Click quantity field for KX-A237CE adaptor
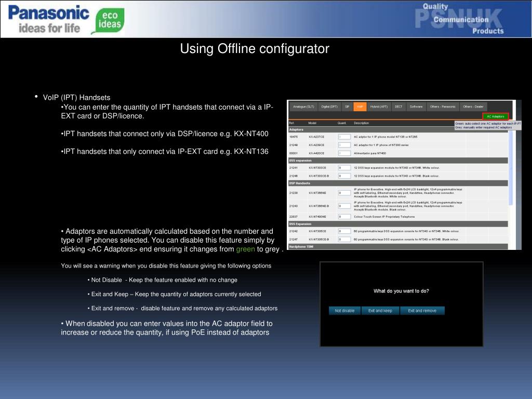 click(x=344, y=137)
